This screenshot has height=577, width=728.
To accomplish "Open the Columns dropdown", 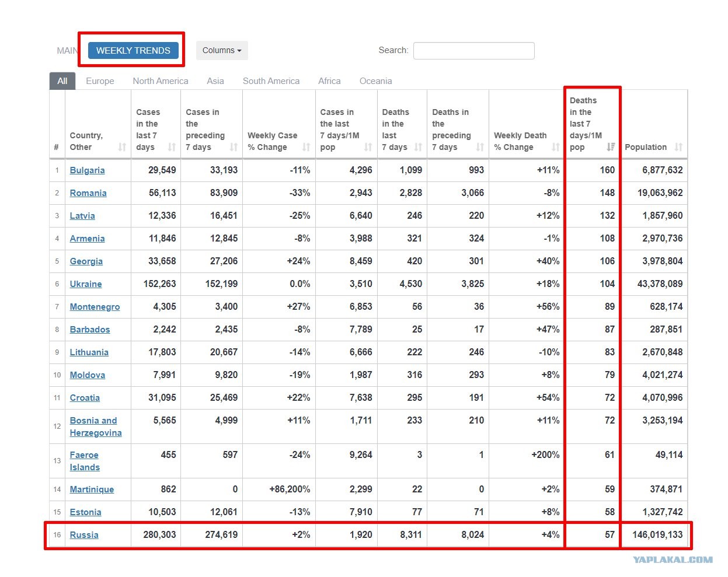I will pos(222,50).
